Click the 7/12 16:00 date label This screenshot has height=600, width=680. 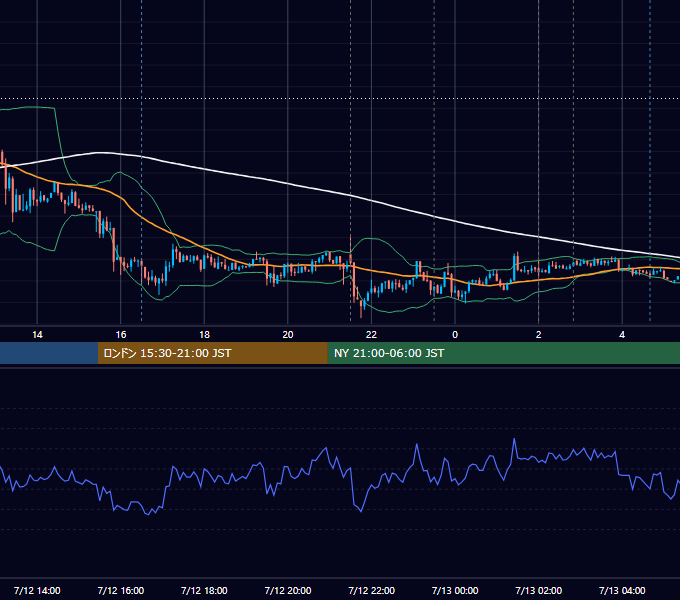pos(121,590)
